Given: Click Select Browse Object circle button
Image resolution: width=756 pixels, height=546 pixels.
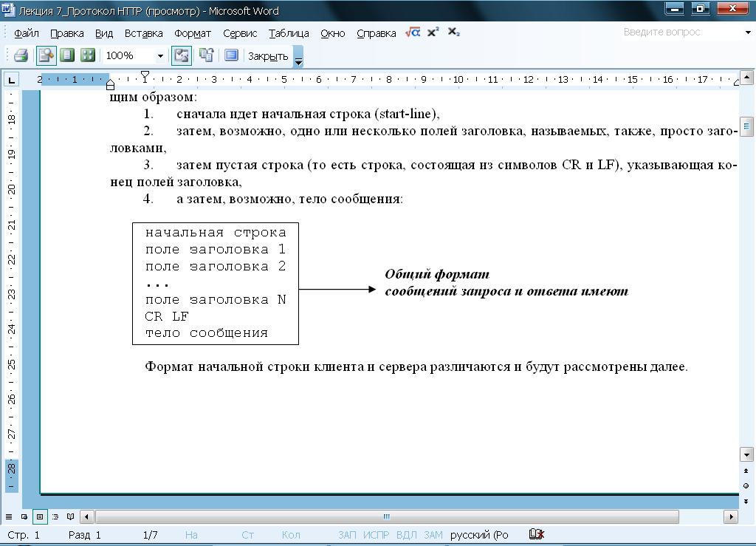Looking at the screenshot, I should click(x=746, y=485).
